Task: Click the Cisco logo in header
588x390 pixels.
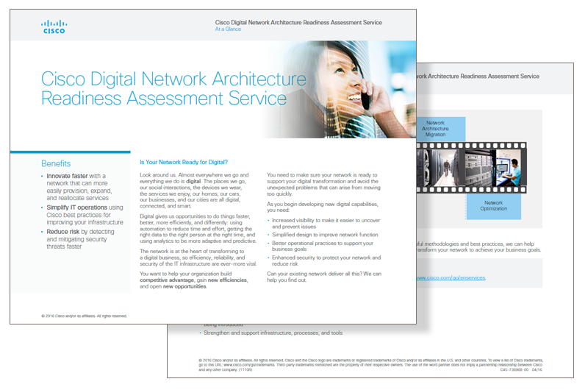Action: (x=54, y=27)
